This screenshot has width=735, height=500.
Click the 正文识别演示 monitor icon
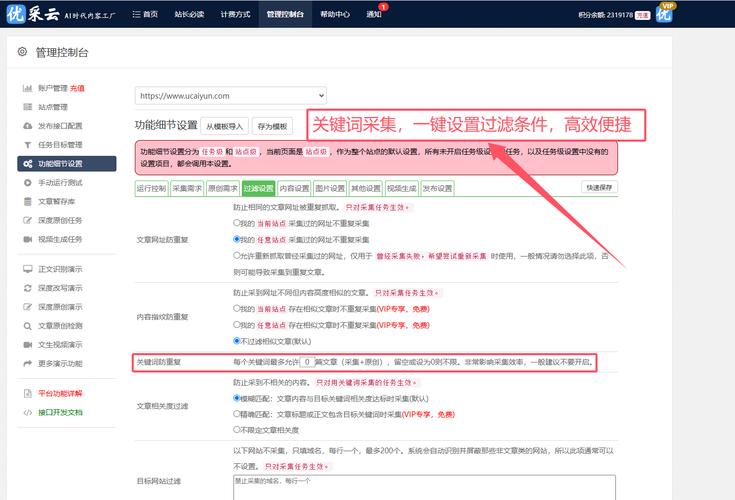(x=28, y=269)
